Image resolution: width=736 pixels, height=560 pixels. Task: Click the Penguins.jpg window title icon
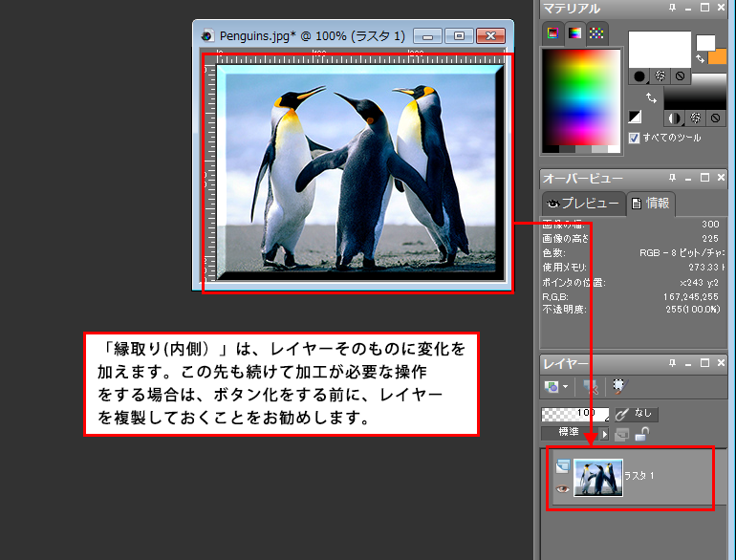207,35
